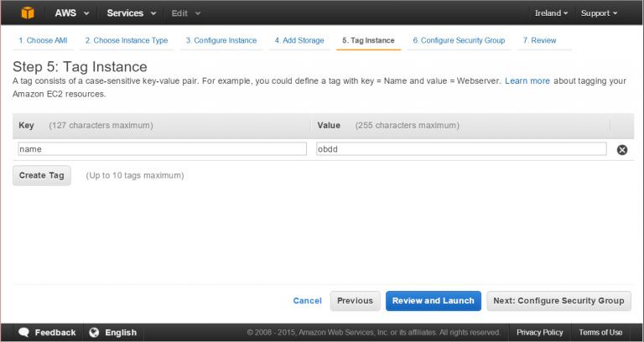This screenshot has width=644, height=342.
Task: Follow the Learn more link
Action: point(527,81)
